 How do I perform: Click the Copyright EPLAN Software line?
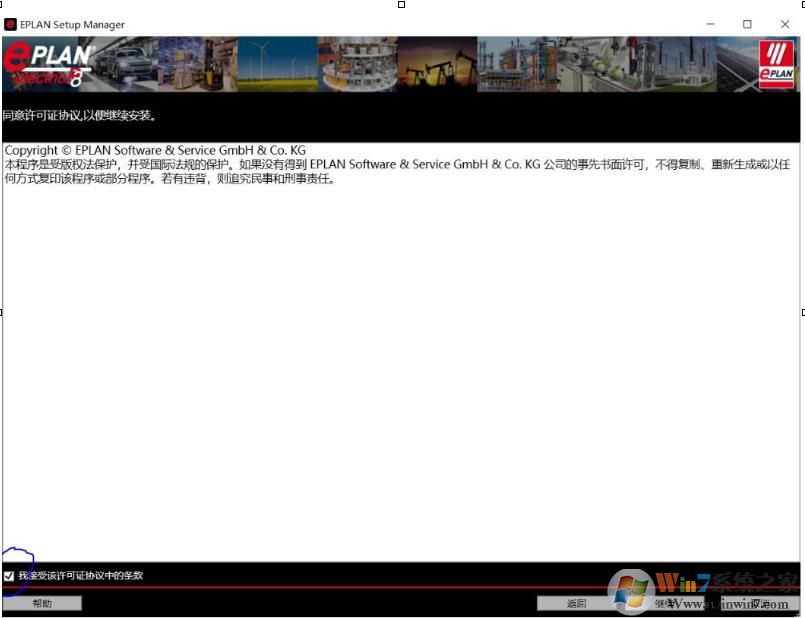click(x=155, y=150)
